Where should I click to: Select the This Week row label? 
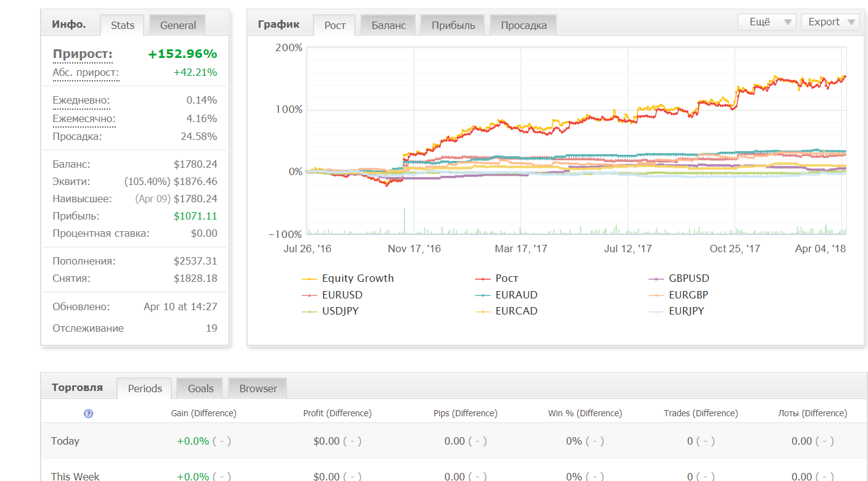(x=75, y=476)
